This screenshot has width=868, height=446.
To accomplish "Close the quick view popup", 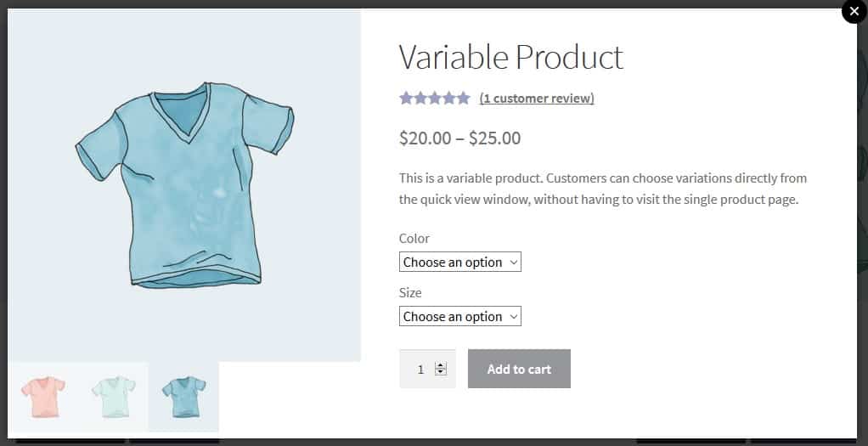I will (x=854, y=11).
